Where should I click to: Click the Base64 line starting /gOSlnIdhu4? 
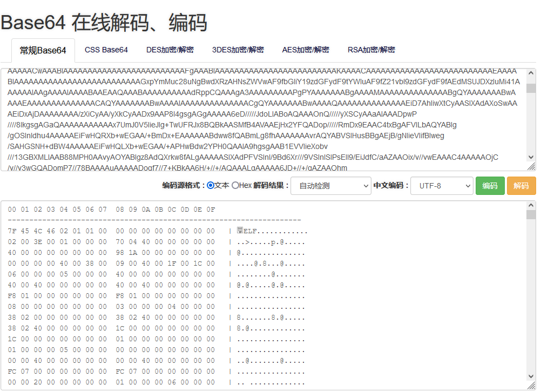226,136
